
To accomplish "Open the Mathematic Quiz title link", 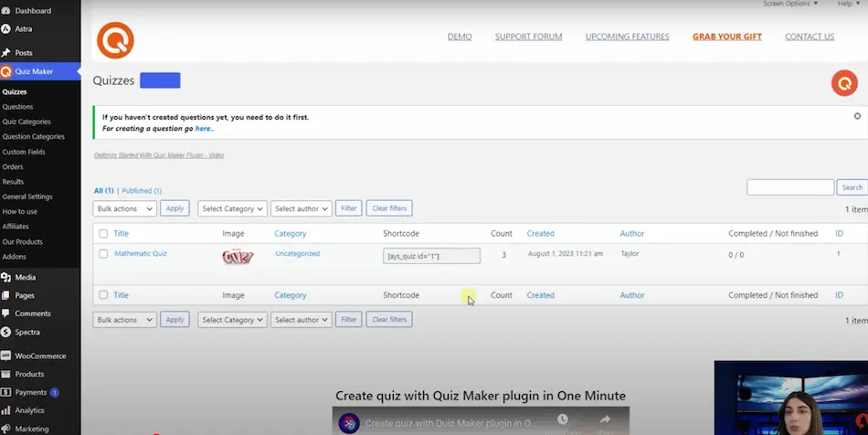I will coord(141,253).
